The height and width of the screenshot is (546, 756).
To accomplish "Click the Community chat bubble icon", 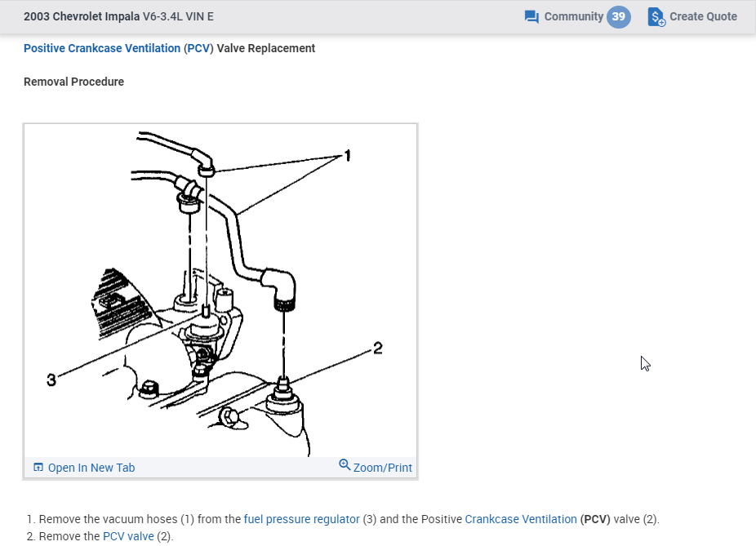I will (x=531, y=17).
